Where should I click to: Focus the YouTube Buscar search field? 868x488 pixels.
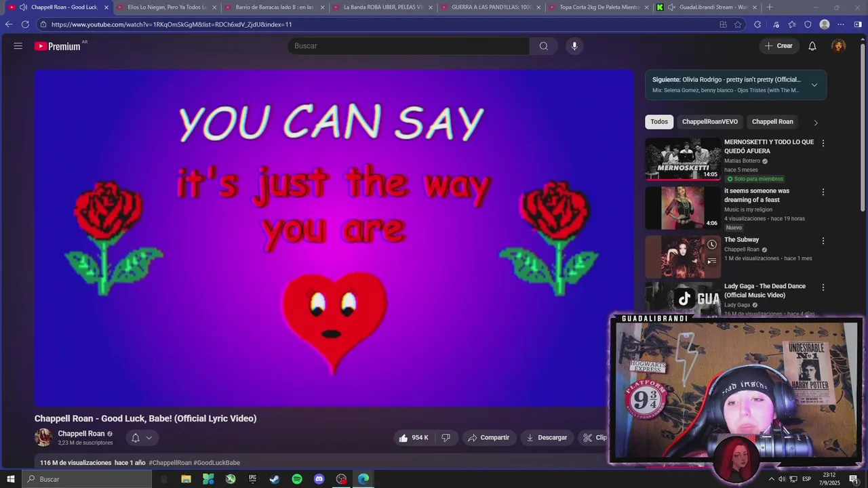coord(408,46)
